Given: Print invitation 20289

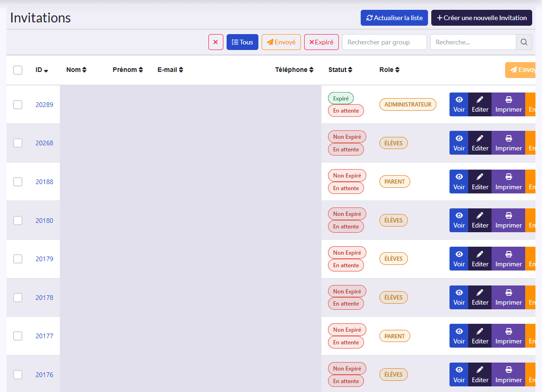Looking at the screenshot, I should pyautogui.click(x=508, y=104).
